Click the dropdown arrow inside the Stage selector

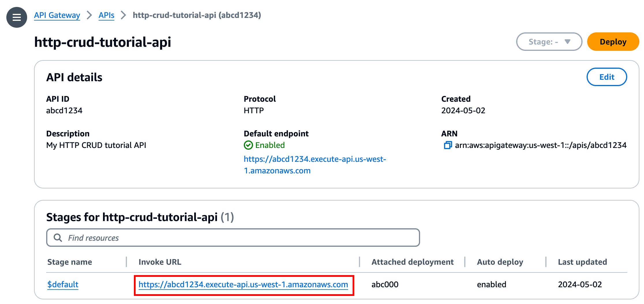pos(567,42)
